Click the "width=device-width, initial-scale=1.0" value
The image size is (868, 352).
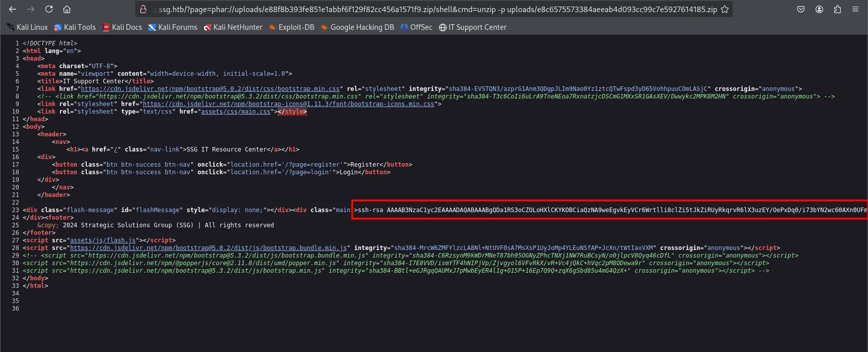(218, 74)
